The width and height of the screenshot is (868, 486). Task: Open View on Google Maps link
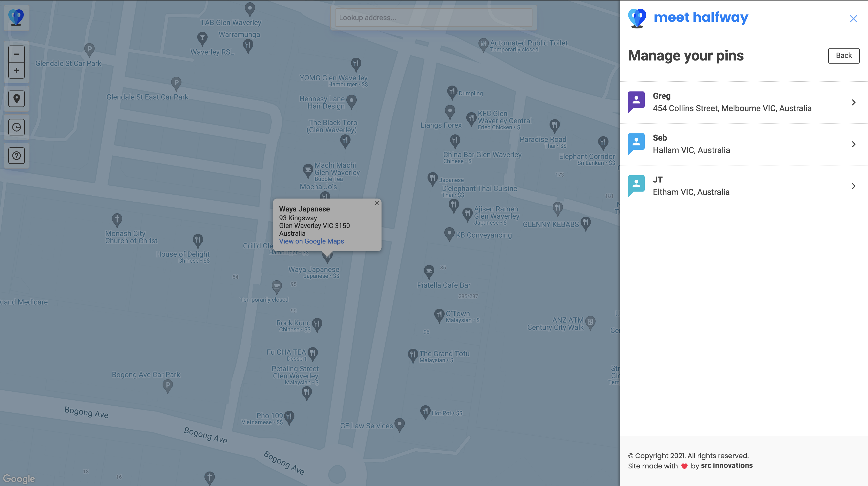coord(311,241)
